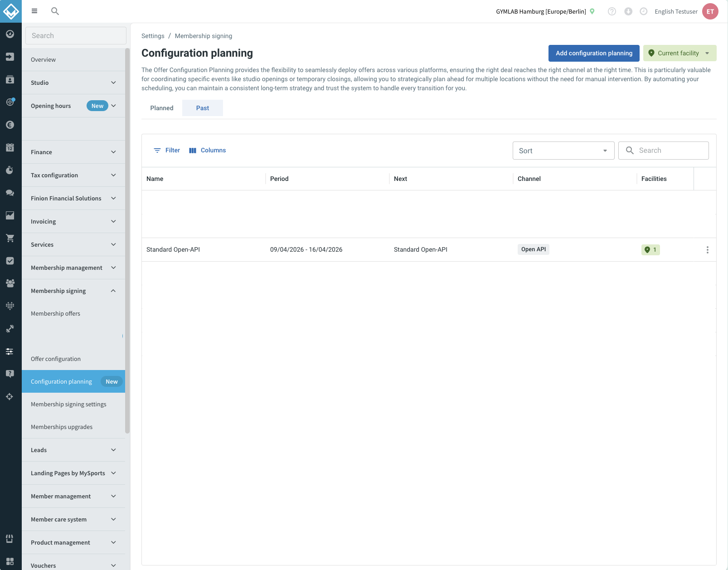
Task: Open the euro finance icon in left rail
Action: [10, 125]
